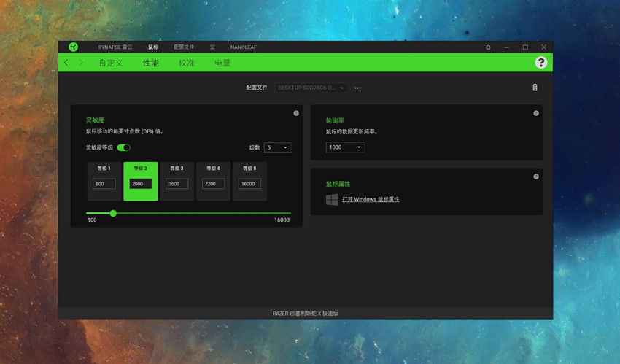The height and width of the screenshot is (364, 620).
Task: Click the info icon in 鼠标属性 panel
Action: click(x=536, y=177)
